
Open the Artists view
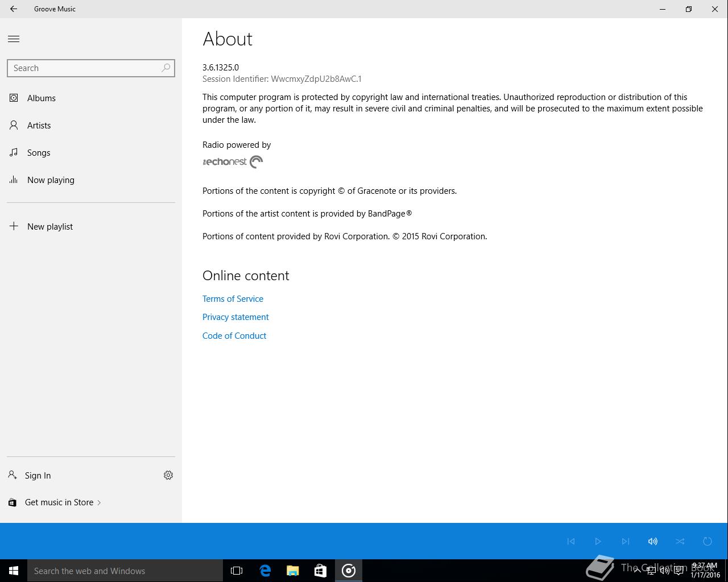click(91, 126)
